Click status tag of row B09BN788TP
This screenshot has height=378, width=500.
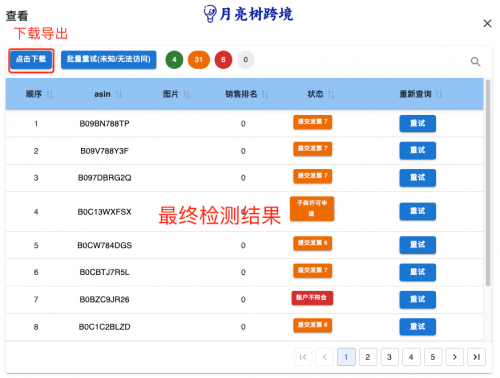pos(313,122)
